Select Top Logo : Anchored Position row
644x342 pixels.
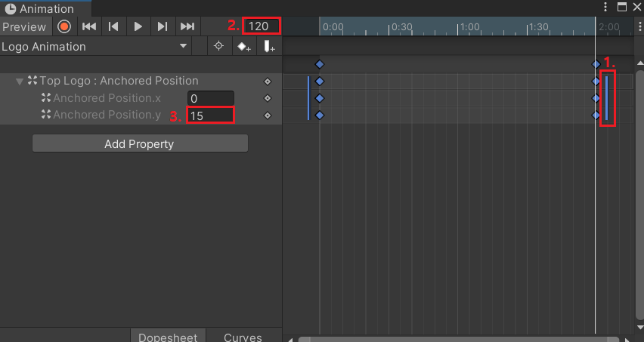pyautogui.click(x=141, y=81)
